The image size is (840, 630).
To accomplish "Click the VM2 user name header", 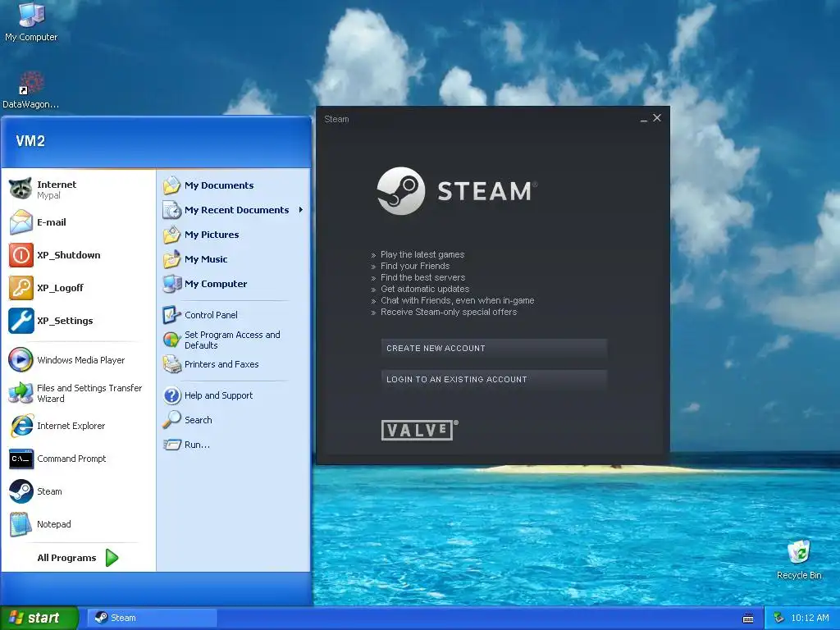I will [30, 141].
